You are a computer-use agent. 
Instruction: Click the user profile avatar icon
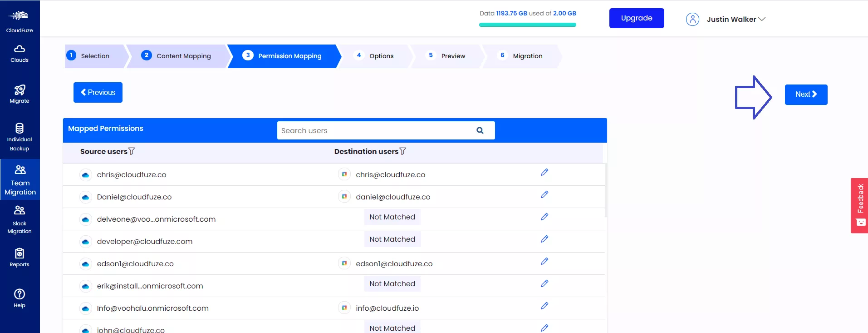692,19
